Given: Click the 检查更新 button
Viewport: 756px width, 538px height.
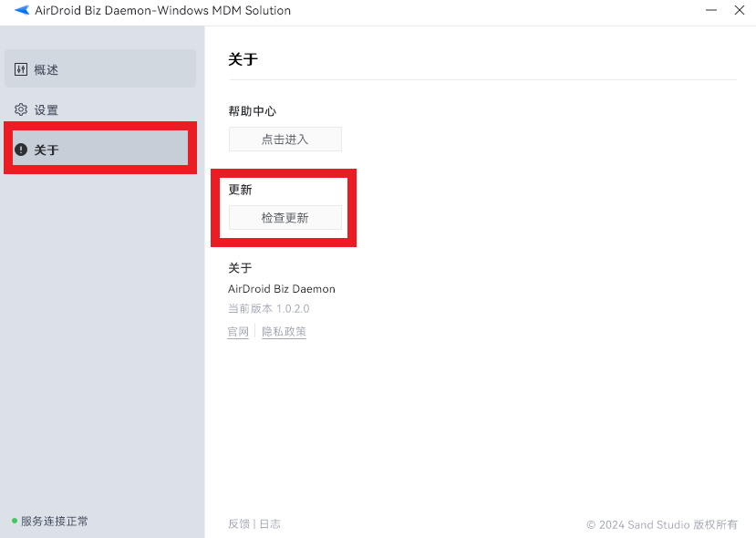Looking at the screenshot, I should [x=285, y=218].
